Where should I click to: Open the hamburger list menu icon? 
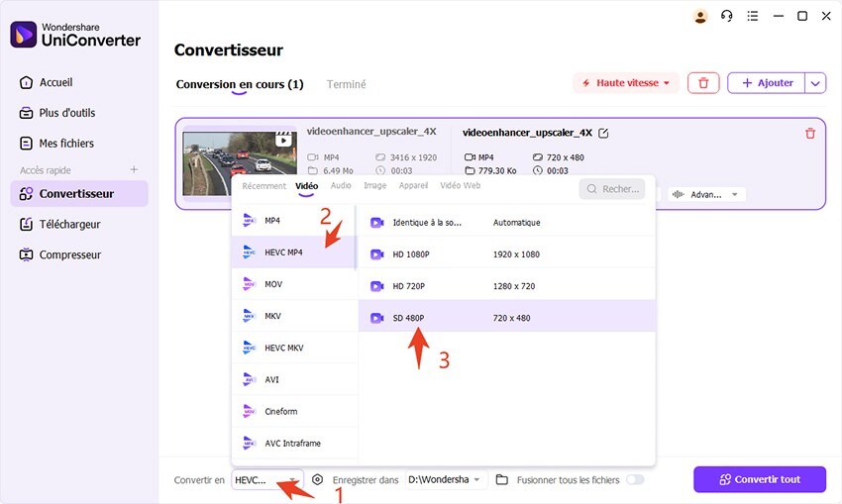(x=753, y=16)
